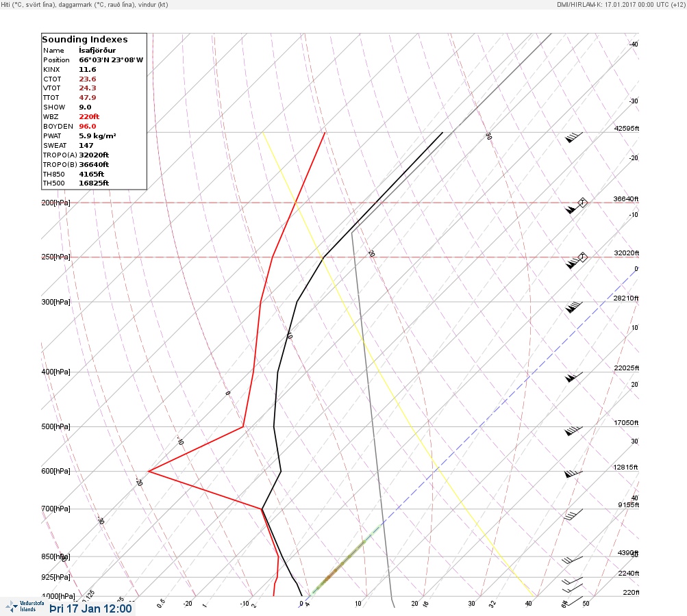Click the TH850 value 4165ft
Image resolution: width=687 pixels, height=616 pixels.
91,175
